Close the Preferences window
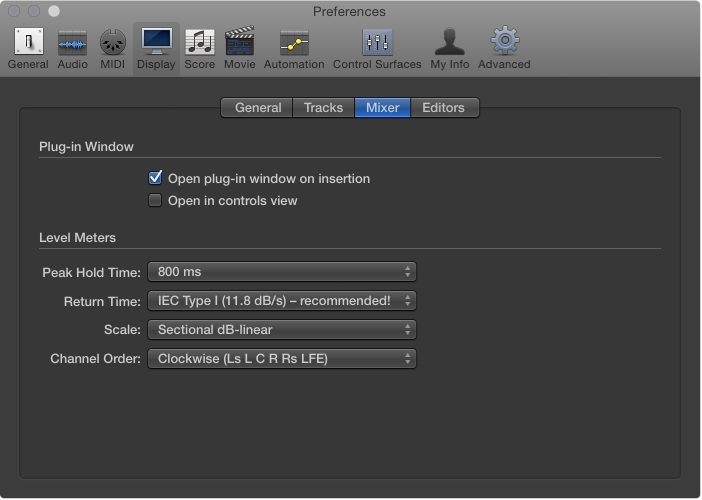This screenshot has height=500, width=702. (x=14, y=11)
